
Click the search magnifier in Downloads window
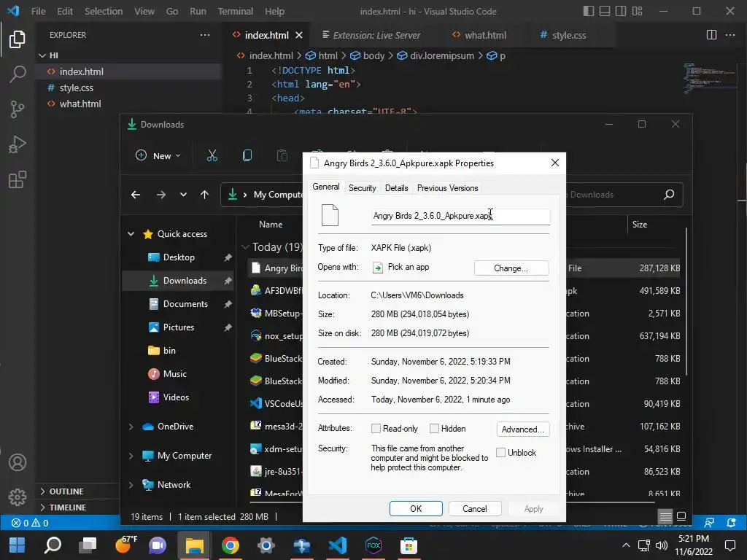coord(669,194)
